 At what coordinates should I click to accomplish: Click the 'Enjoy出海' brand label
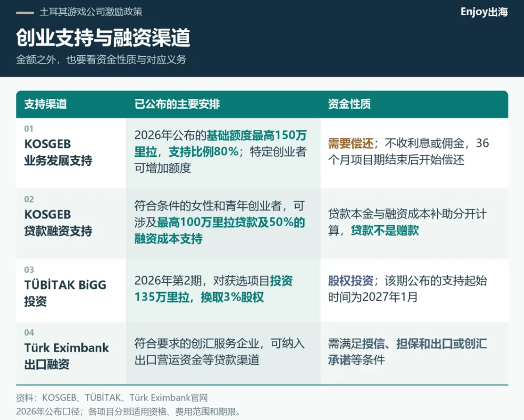[484, 12]
